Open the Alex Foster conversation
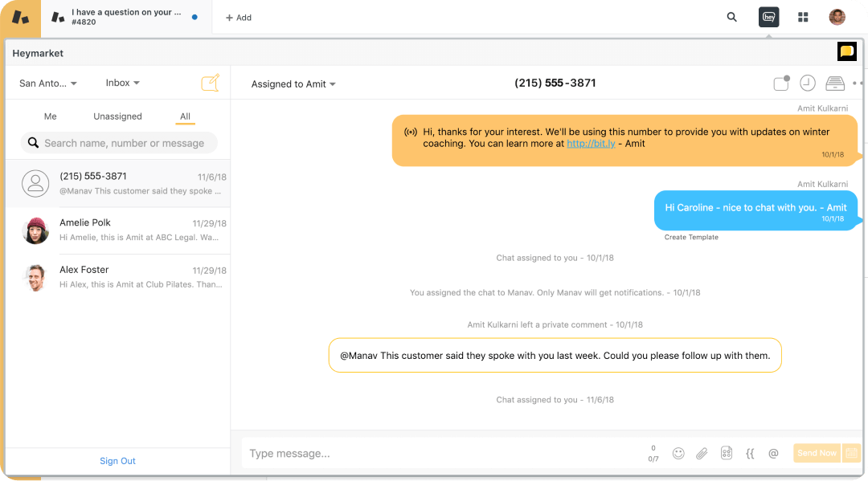 (x=118, y=278)
